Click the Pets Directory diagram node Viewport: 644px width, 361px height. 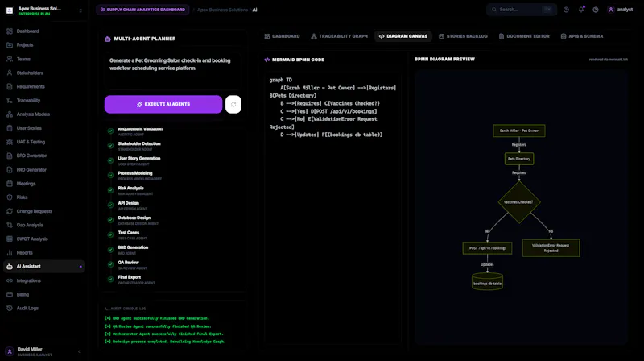[519, 159]
